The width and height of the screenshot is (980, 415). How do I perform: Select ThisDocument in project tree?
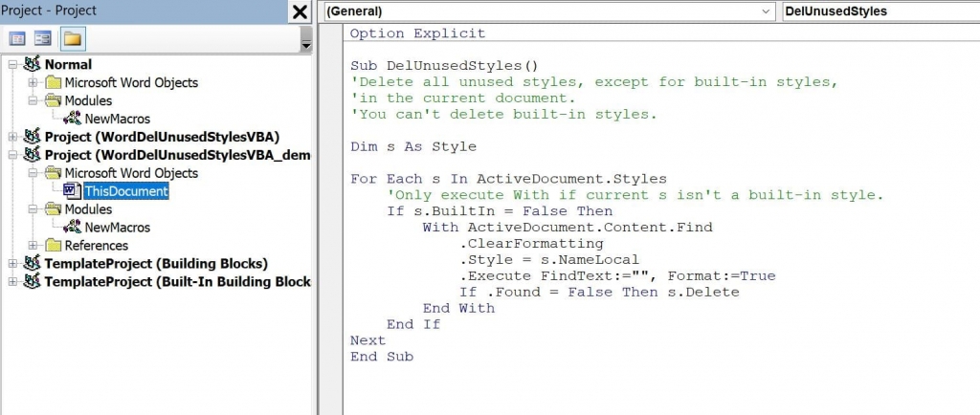pos(125,191)
